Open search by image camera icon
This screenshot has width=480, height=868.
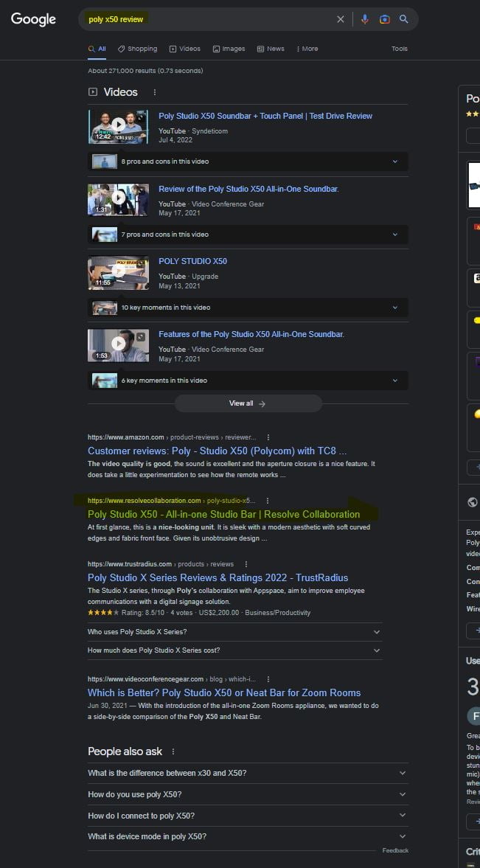coord(384,19)
